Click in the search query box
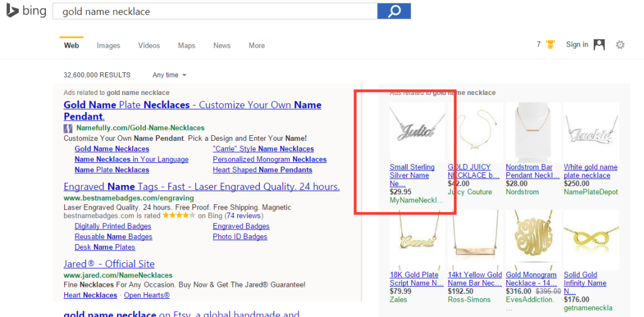644x317 pixels. 215,11
